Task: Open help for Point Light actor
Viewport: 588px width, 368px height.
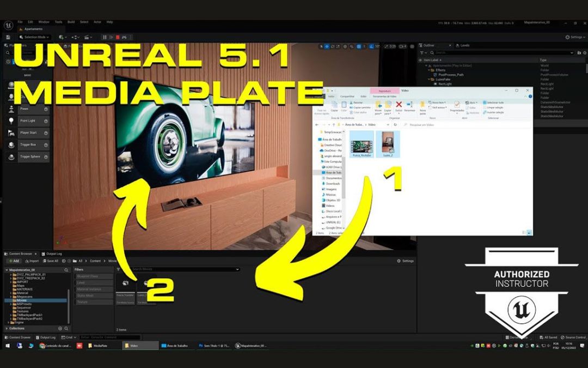Action: (46, 121)
